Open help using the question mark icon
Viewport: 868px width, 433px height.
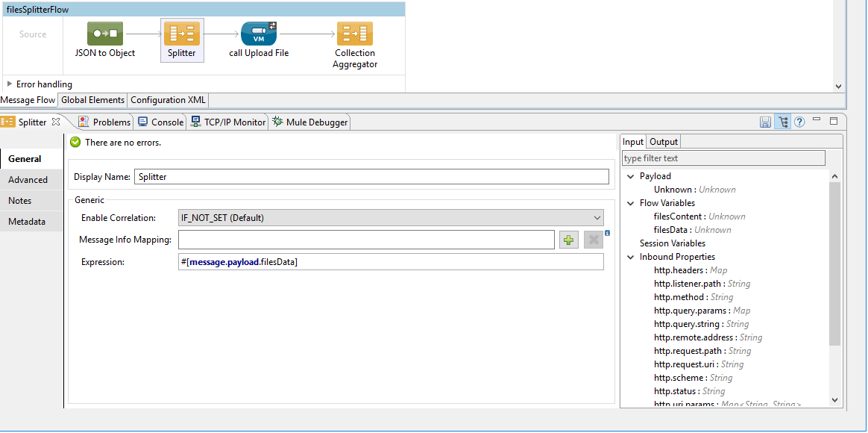pyautogui.click(x=799, y=121)
